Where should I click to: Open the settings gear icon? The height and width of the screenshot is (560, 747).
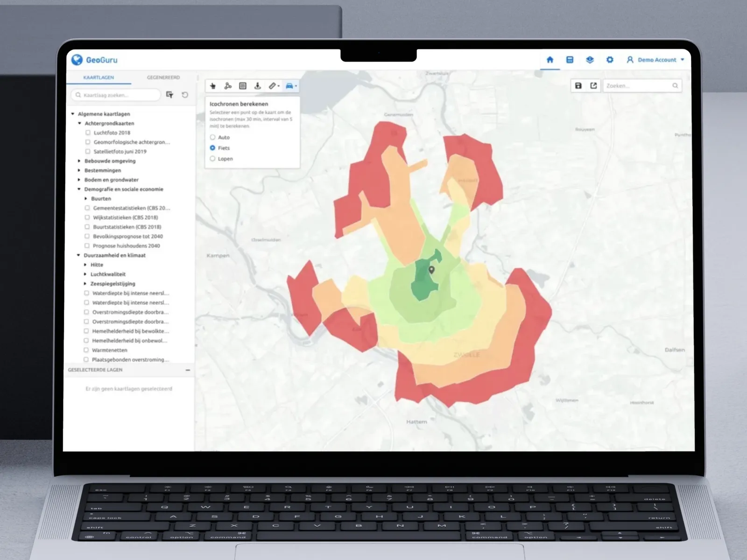pyautogui.click(x=610, y=60)
